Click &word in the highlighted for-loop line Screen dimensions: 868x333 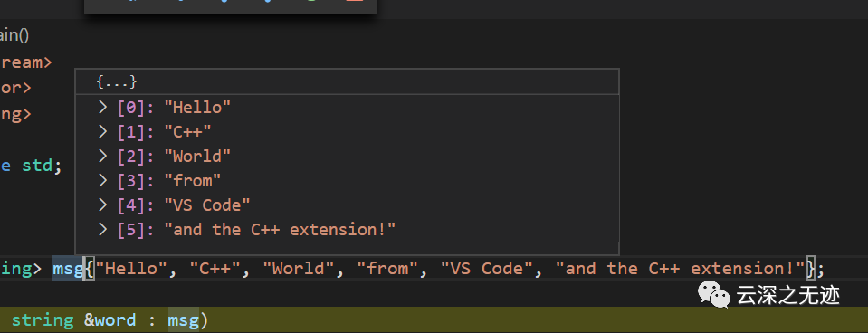tap(110, 320)
